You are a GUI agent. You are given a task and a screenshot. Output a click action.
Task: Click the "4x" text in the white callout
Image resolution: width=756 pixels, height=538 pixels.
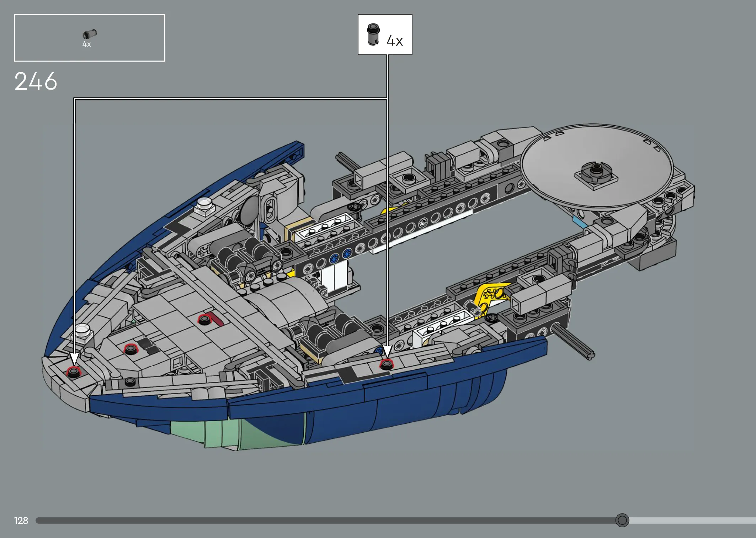tap(395, 41)
